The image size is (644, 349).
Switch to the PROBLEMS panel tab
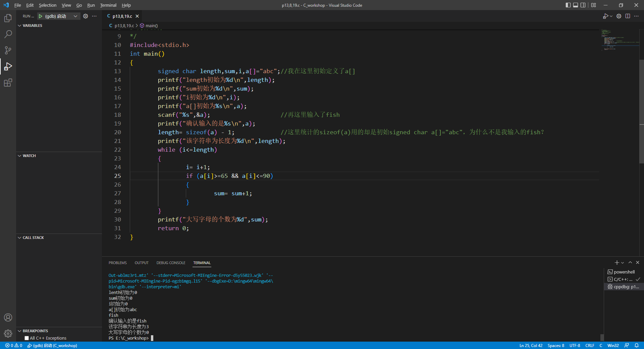[x=118, y=263]
